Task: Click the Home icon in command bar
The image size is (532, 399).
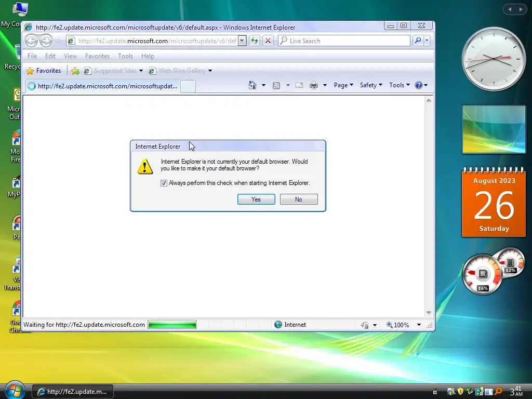Action: [252, 85]
